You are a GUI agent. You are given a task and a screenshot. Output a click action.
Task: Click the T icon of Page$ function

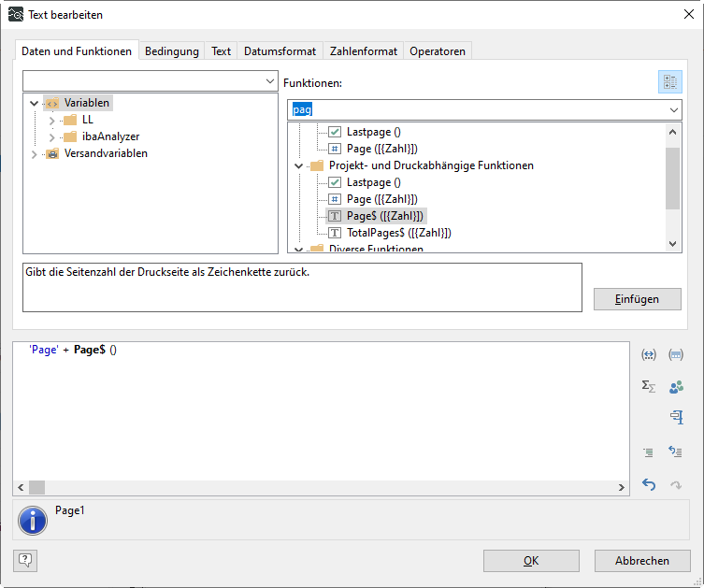tap(335, 216)
